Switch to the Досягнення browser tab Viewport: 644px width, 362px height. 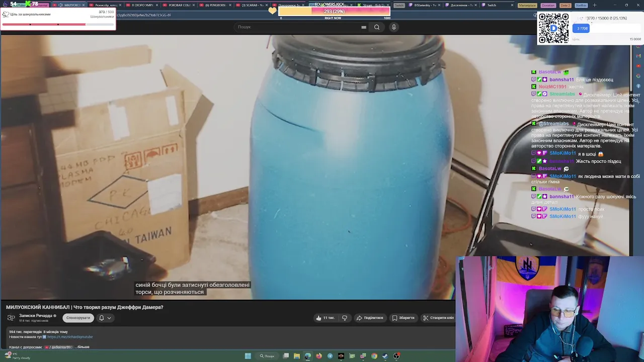coord(461,5)
